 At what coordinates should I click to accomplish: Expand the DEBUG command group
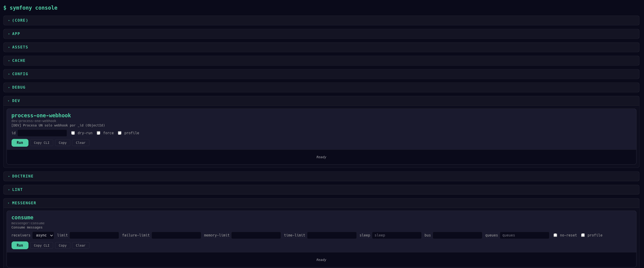321,87
